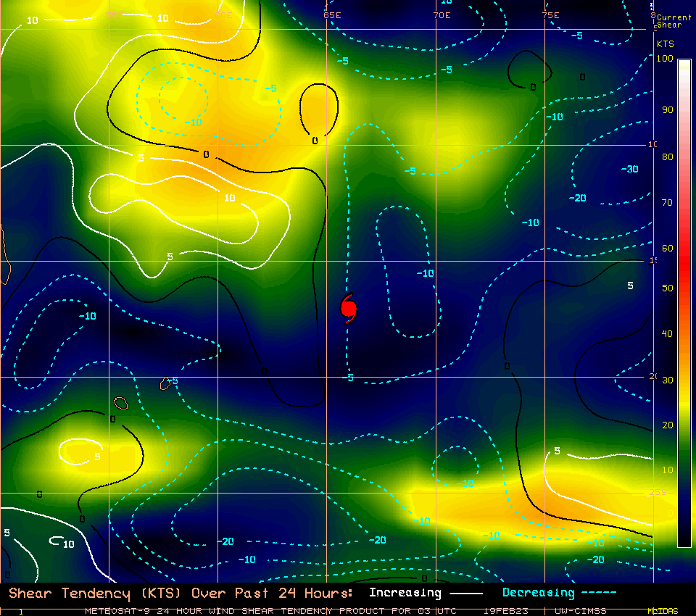Click the 19FEB23 date in footer

click(506, 611)
